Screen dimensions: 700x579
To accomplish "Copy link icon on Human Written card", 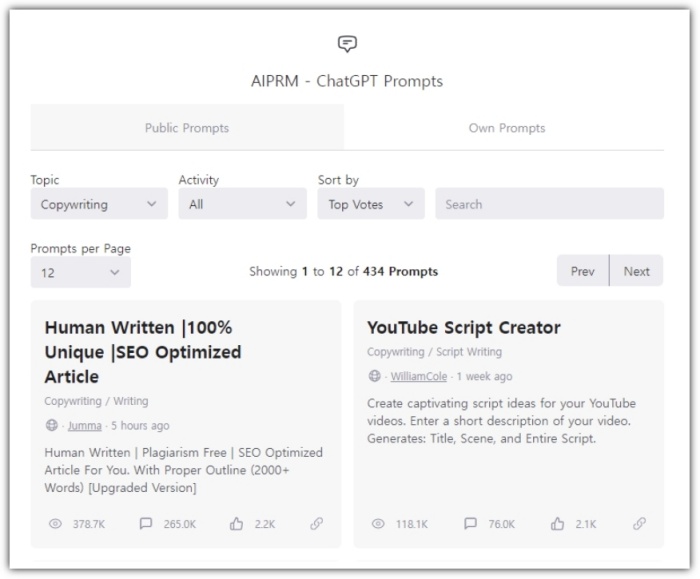I will coord(317,523).
